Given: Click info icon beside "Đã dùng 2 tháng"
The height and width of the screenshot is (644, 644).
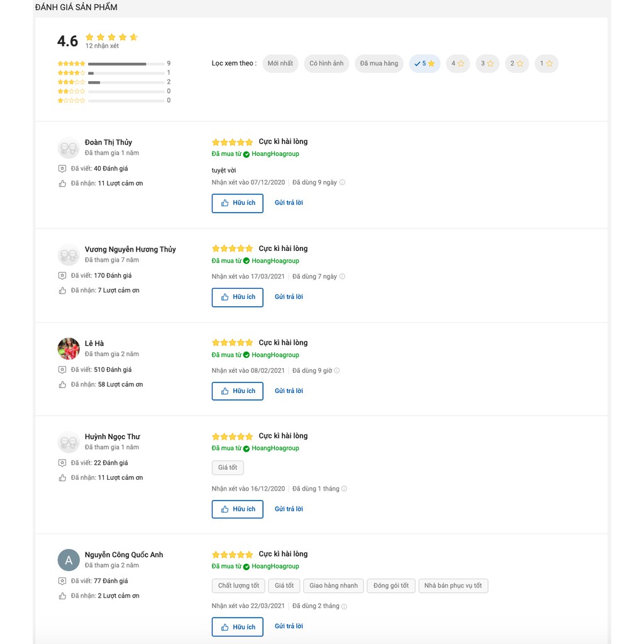Looking at the screenshot, I should tap(344, 606).
